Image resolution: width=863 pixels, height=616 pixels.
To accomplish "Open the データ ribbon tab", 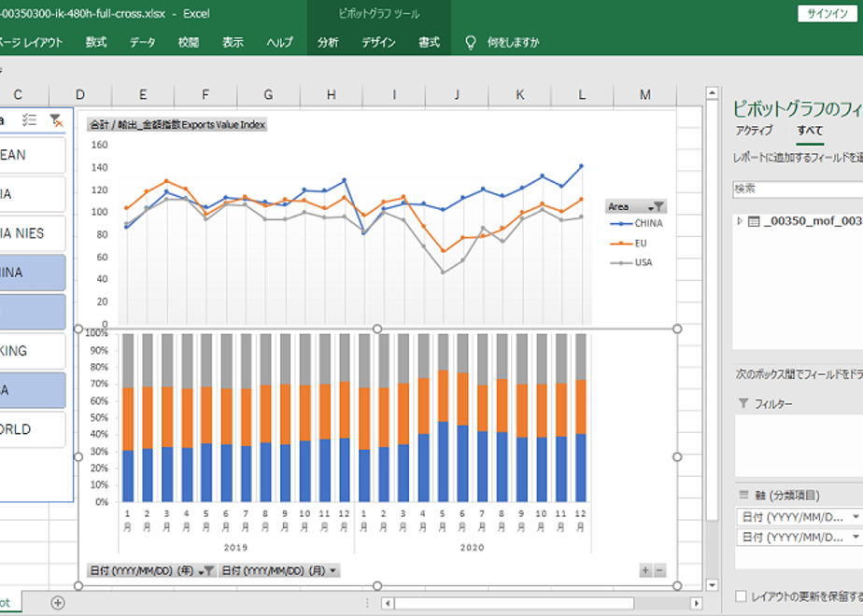I will (143, 42).
